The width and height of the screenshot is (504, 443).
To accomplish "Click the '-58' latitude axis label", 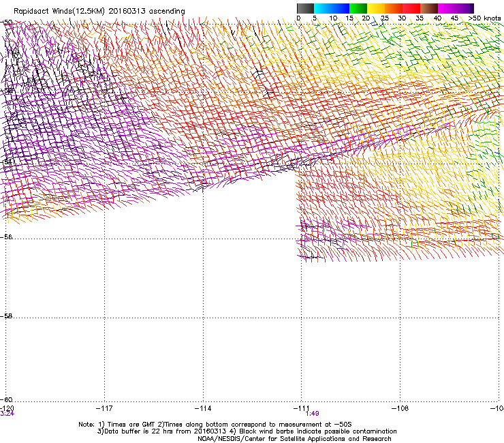I will point(6,316).
